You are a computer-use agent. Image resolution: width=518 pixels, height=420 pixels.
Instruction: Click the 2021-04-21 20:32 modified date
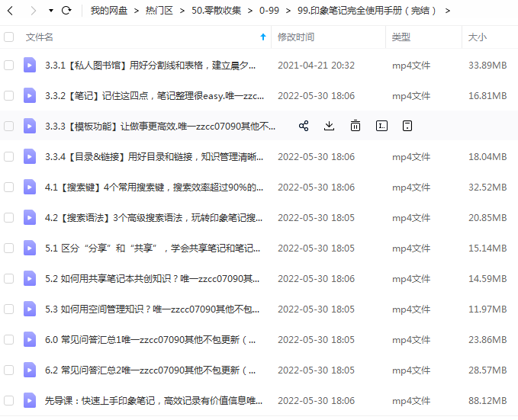pyautogui.click(x=316, y=65)
